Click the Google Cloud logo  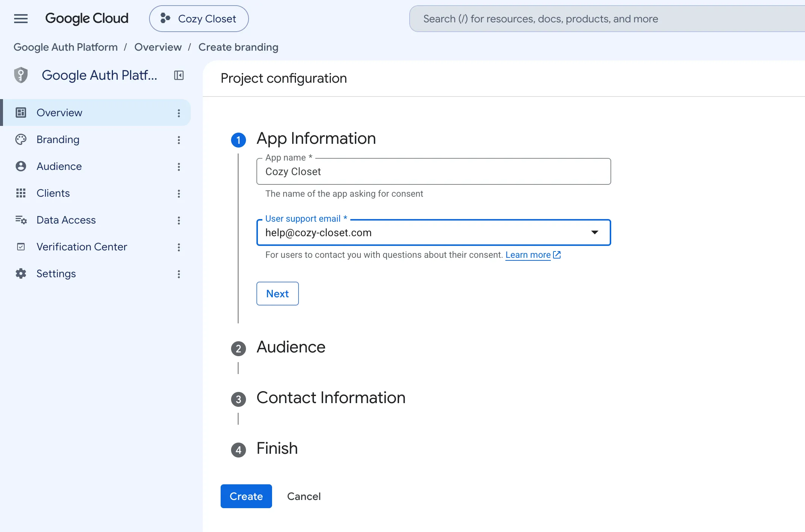click(87, 18)
